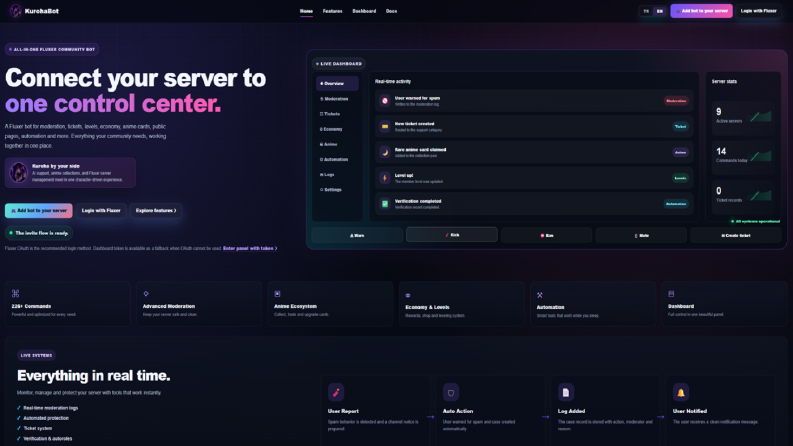793x446 pixels.
Task: Click Automated protection list item
Action: pyautogui.click(x=42, y=418)
